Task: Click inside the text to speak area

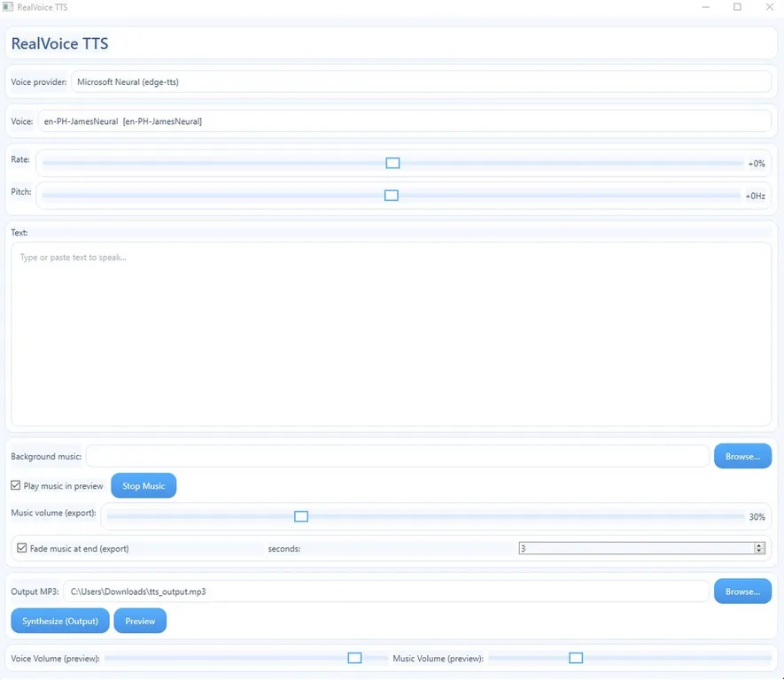Action: 391,335
